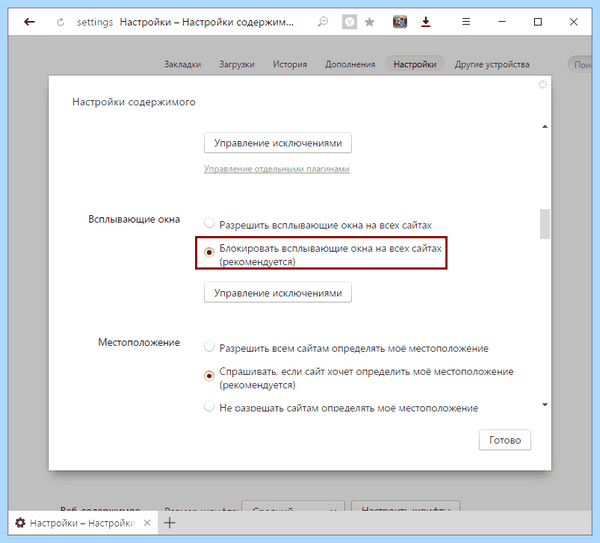Close the Настройки browser tab
600x543 pixels.
point(147,523)
